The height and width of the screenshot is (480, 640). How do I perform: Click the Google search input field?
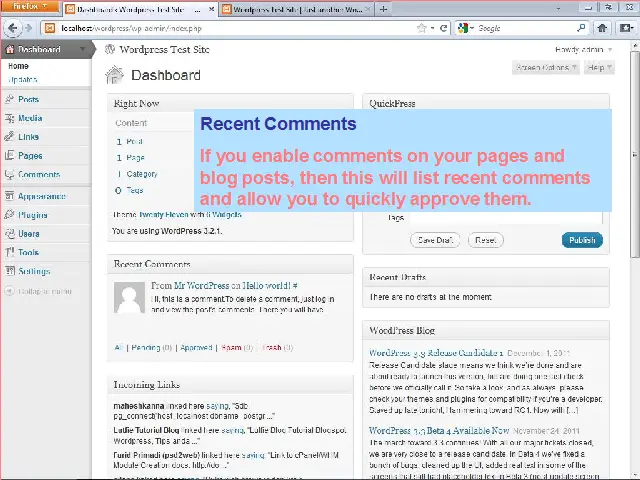(x=526, y=28)
